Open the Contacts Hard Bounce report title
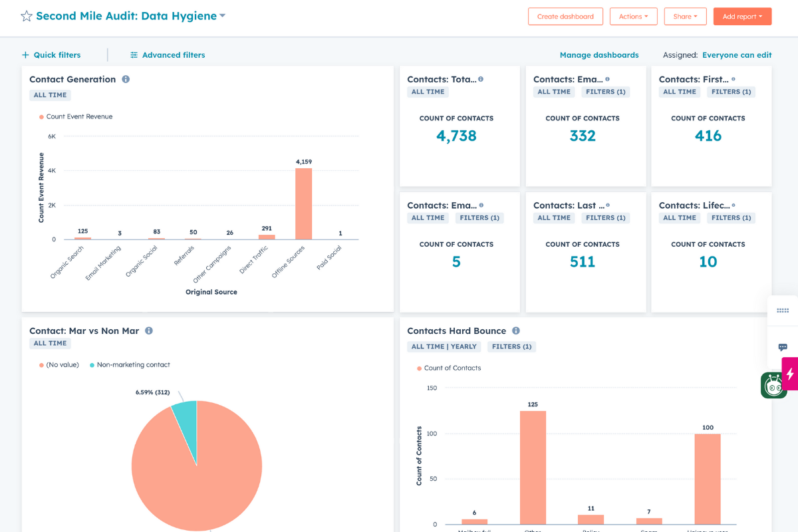 click(456, 331)
